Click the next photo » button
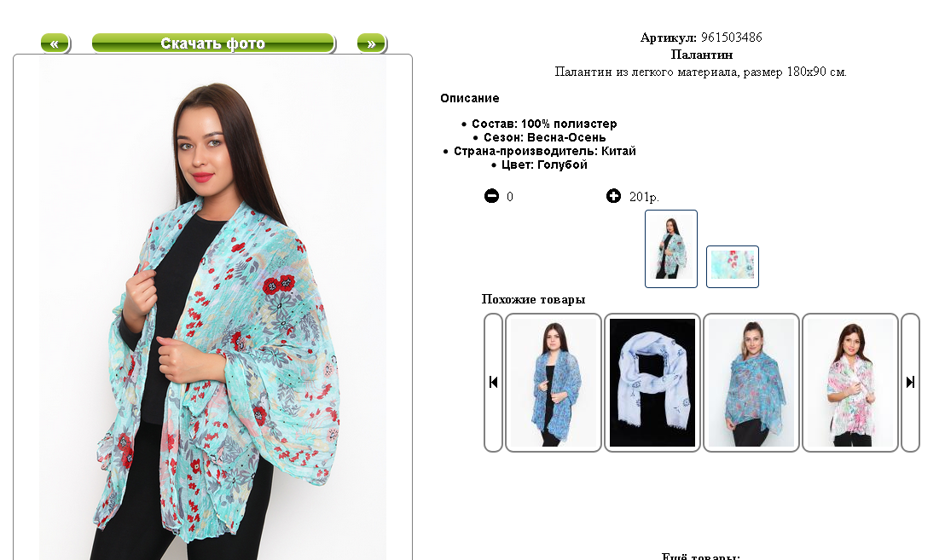This screenshot has height=560, width=945. point(371,43)
